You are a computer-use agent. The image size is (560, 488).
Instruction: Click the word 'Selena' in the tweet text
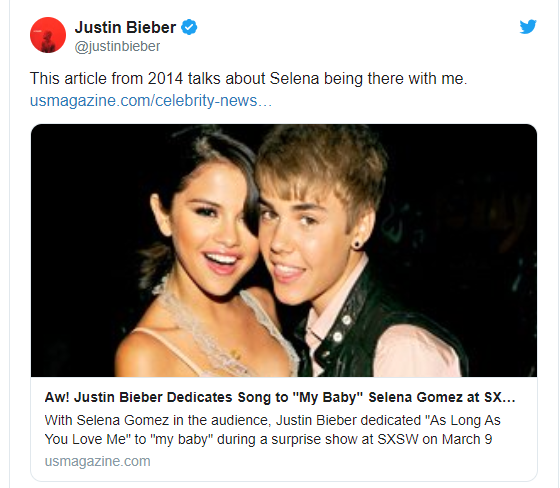pos(294,79)
